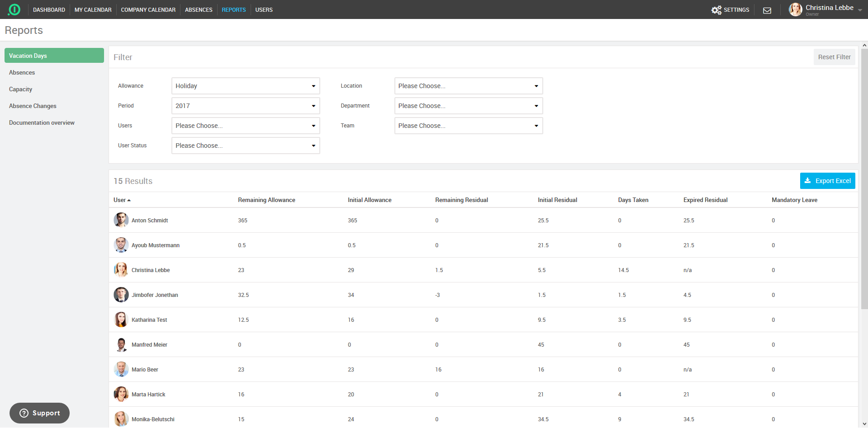Expand the Period dropdown set to 2017

245,106
